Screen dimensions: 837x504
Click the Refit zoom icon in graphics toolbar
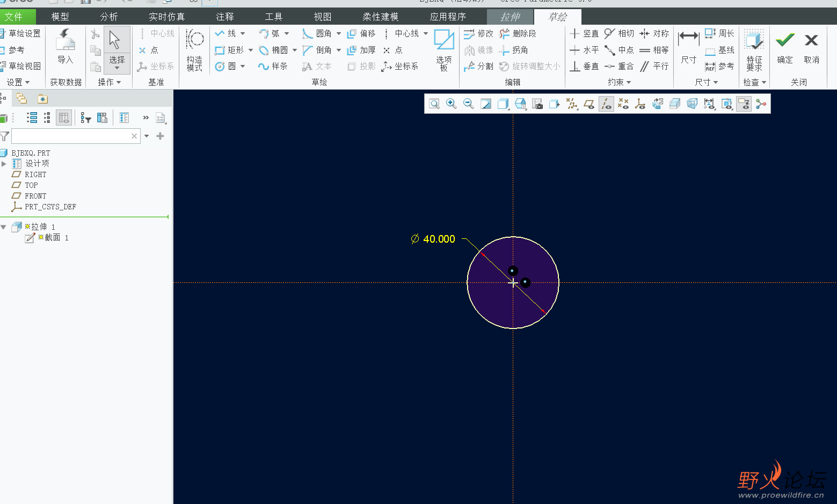[434, 104]
